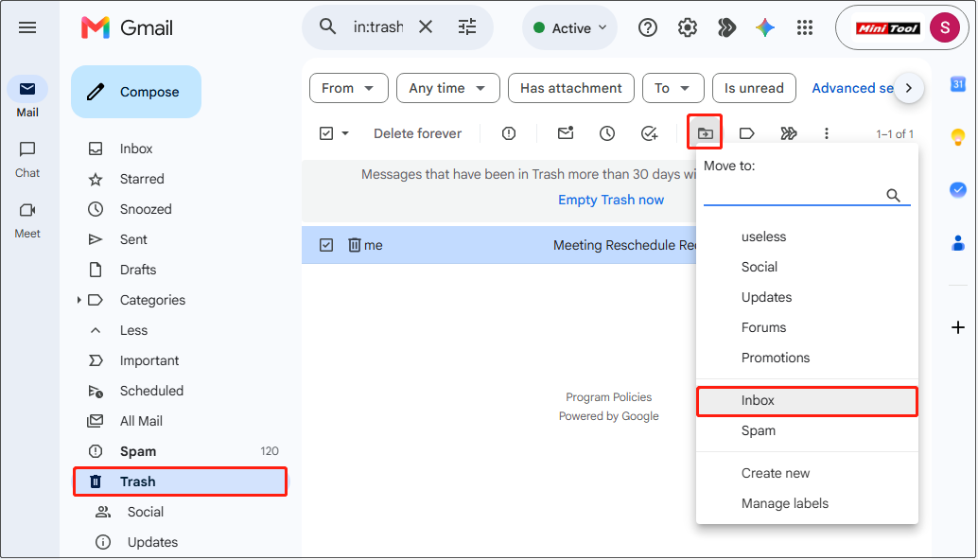Open the Active status dropdown

point(570,28)
